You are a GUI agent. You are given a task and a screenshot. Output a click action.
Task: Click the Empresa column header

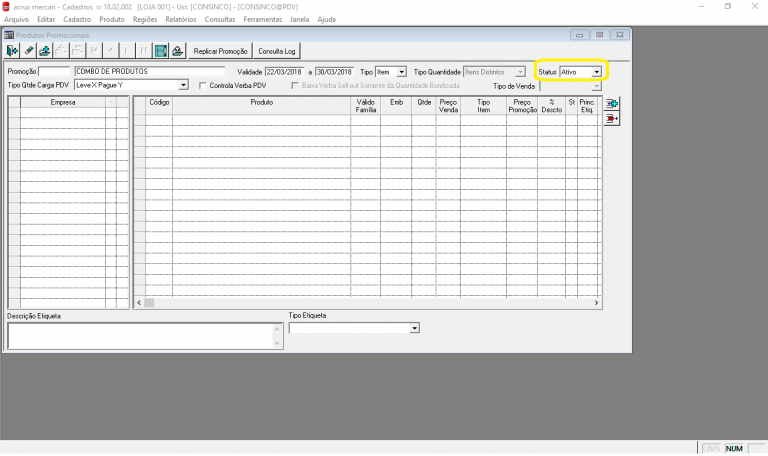pyautogui.click(x=63, y=102)
